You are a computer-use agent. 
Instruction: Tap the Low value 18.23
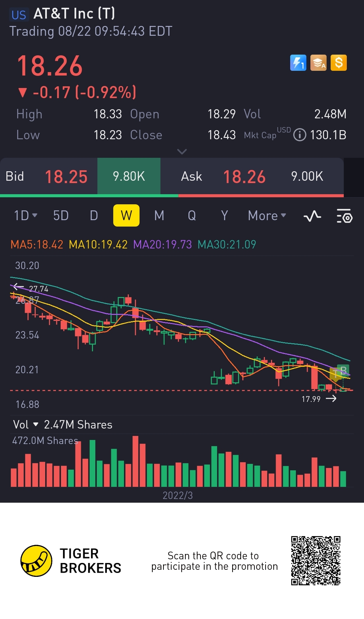coord(108,135)
